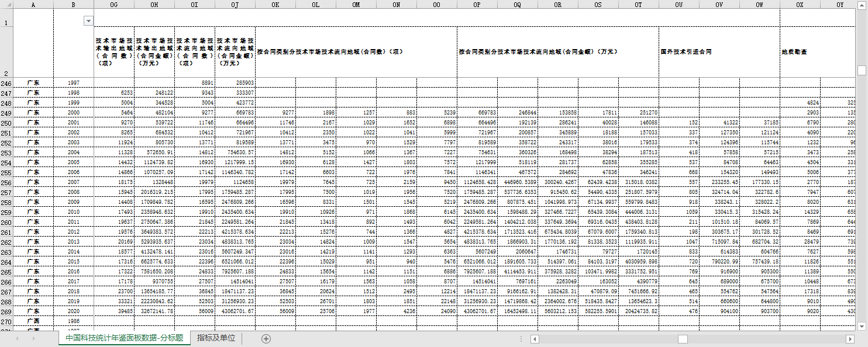Click the next sheet navigation arrow

[x=33, y=338]
